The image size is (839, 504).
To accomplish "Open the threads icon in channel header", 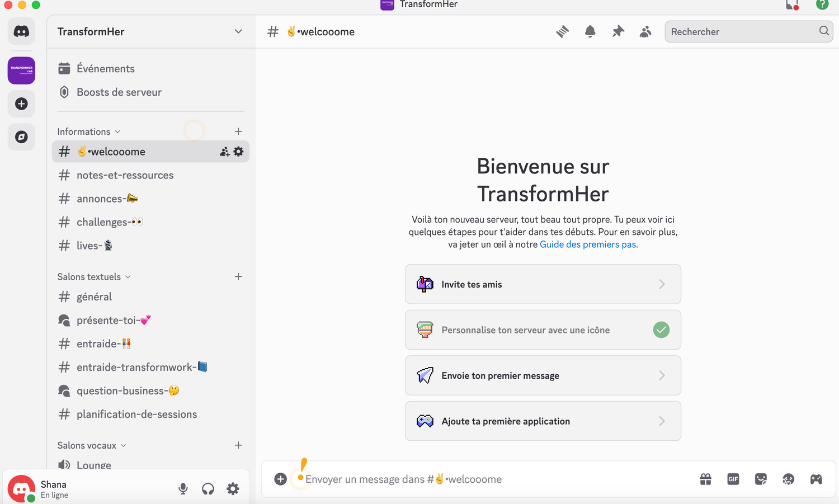I will [x=562, y=31].
